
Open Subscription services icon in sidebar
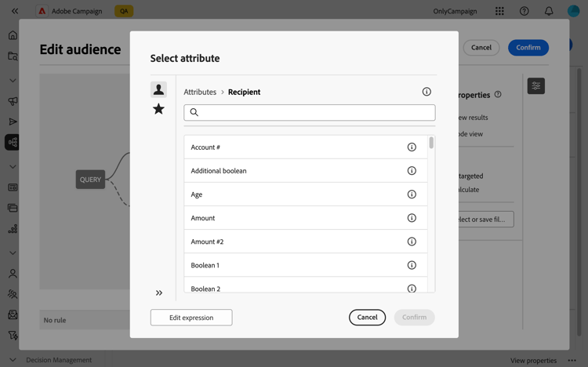pos(13,314)
